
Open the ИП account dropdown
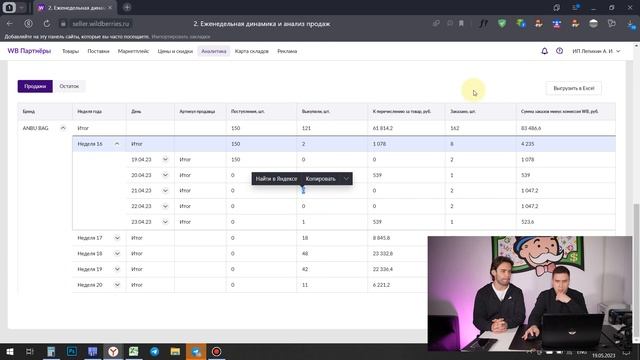[596, 51]
